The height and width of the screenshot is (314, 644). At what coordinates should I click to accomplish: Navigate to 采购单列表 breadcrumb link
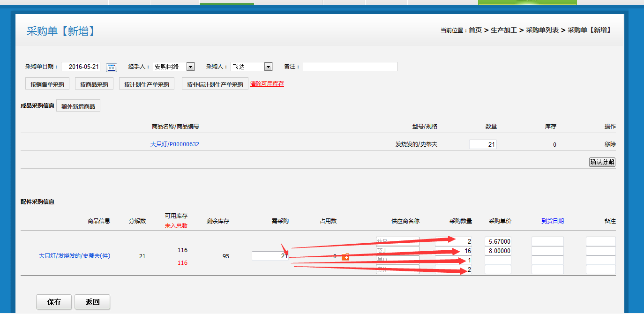(542, 30)
